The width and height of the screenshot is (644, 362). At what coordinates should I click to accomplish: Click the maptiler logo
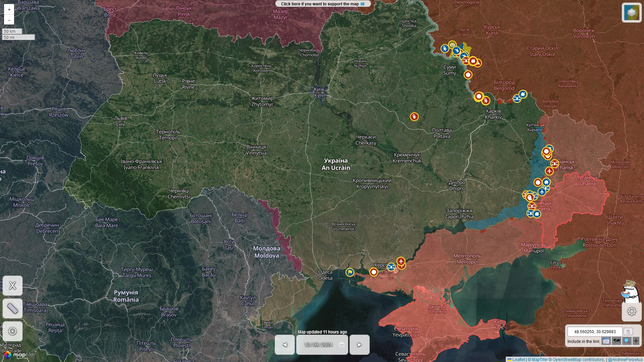click(20, 355)
